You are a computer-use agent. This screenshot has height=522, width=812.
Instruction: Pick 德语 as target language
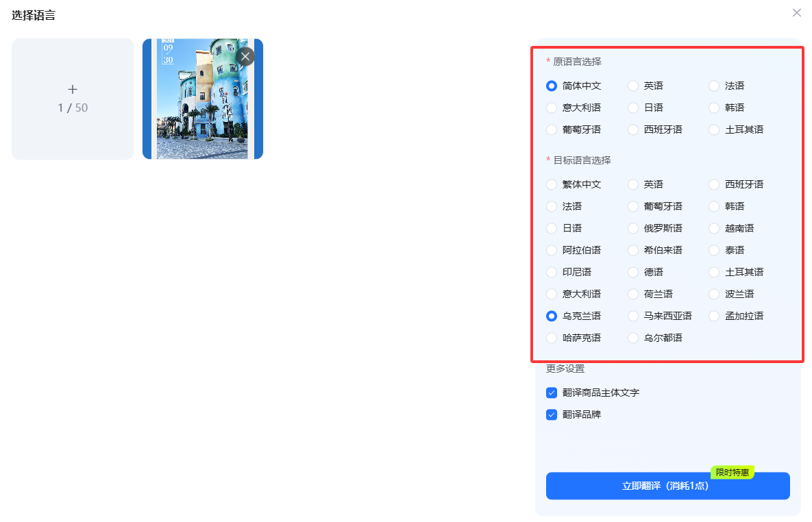click(633, 272)
